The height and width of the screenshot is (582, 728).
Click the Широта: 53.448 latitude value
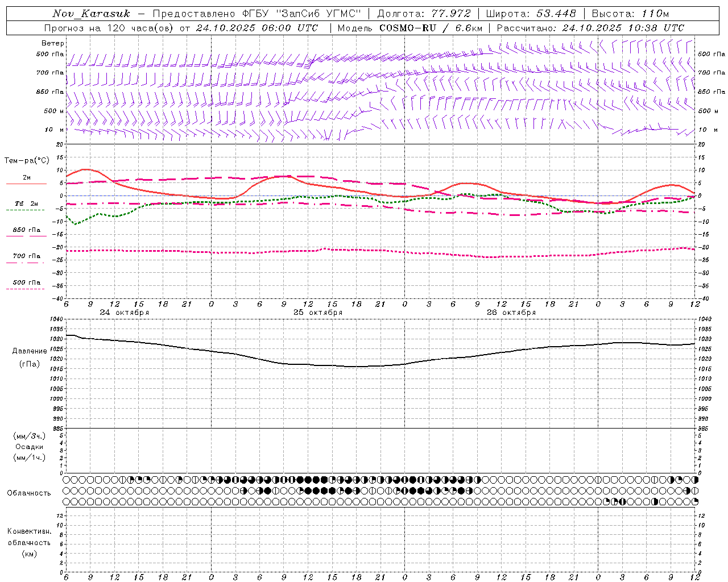tap(531, 14)
